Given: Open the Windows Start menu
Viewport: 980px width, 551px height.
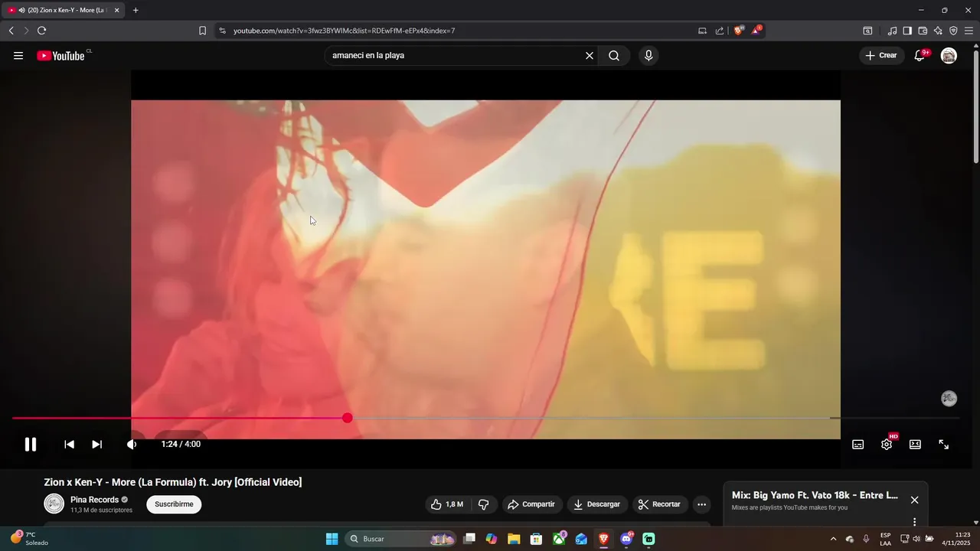Looking at the screenshot, I should point(332,539).
